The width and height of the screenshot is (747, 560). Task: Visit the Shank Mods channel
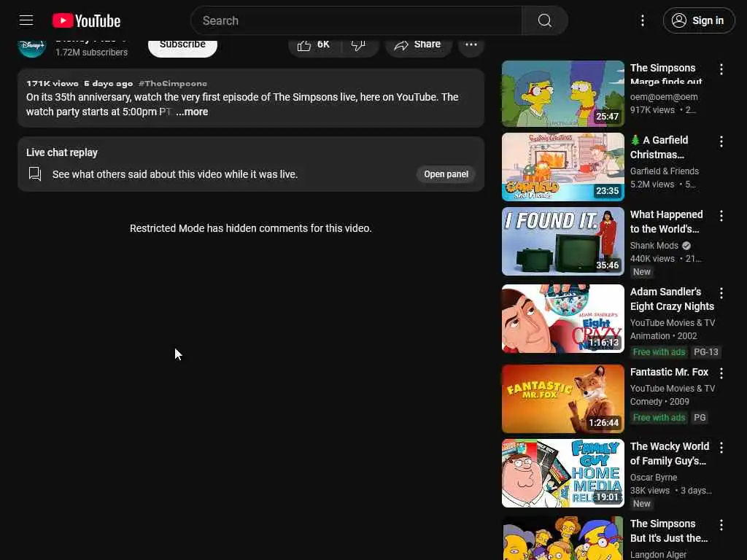pyautogui.click(x=654, y=246)
